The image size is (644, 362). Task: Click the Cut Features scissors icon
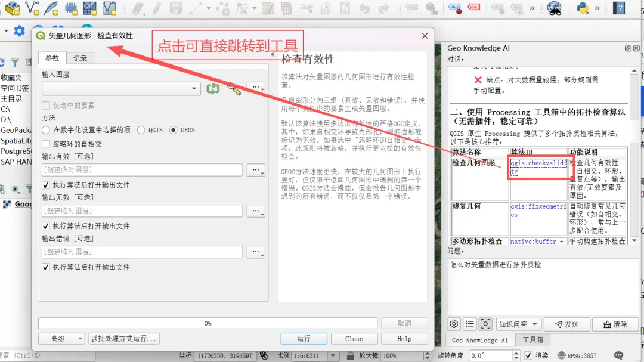306,8
